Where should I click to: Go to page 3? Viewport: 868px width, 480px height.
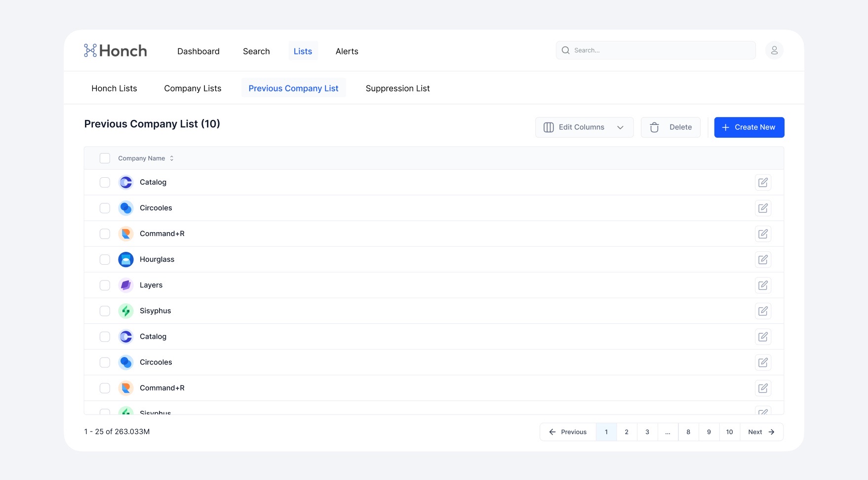tap(647, 432)
